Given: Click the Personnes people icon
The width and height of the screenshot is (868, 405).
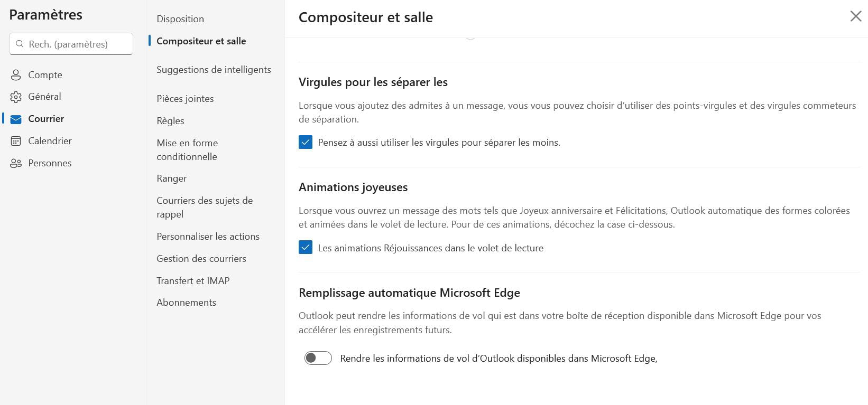Looking at the screenshot, I should [x=16, y=163].
